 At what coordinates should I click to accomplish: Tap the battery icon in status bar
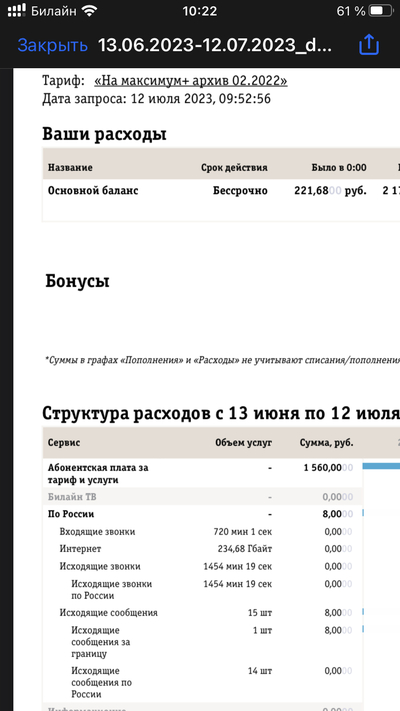pyautogui.click(x=380, y=11)
